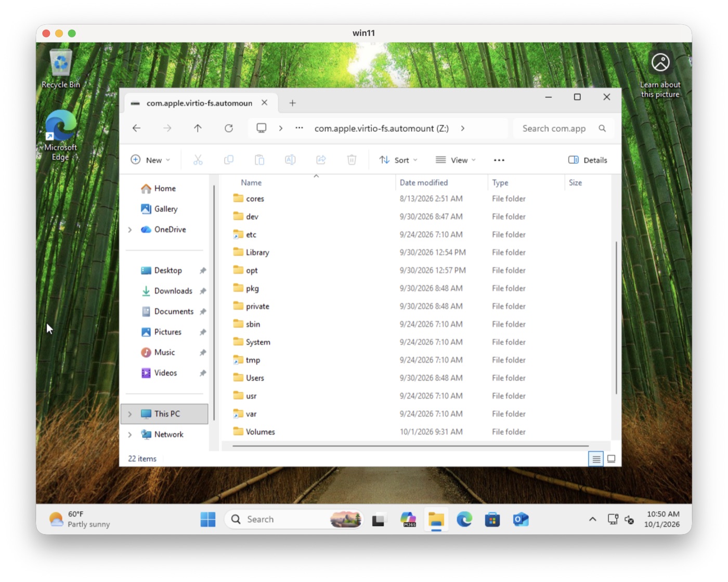Open the Sort dropdown menu
This screenshot has height=582, width=728.
[x=398, y=160]
